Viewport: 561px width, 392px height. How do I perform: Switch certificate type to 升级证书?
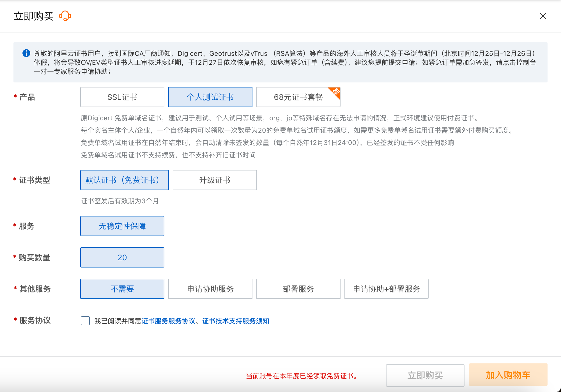click(x=215, y=180)
